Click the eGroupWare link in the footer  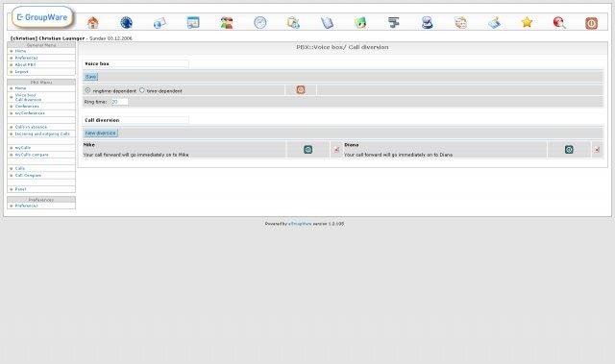300,224
